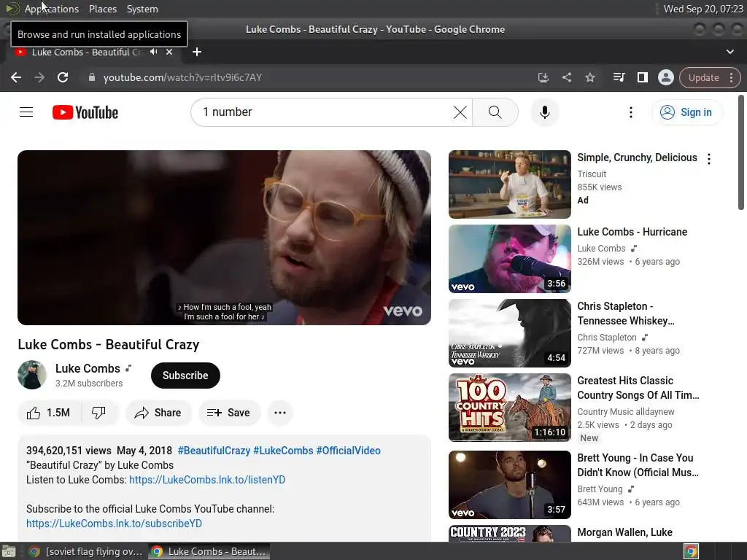
Task: Dislike the video with thumbs down
Action: (x=98, y=413)
